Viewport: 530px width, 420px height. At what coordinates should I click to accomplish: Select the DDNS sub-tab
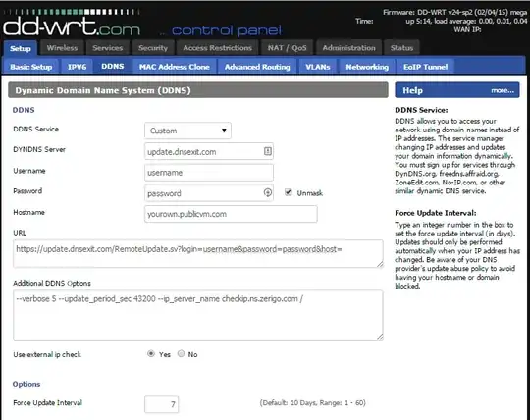[113, 66]
